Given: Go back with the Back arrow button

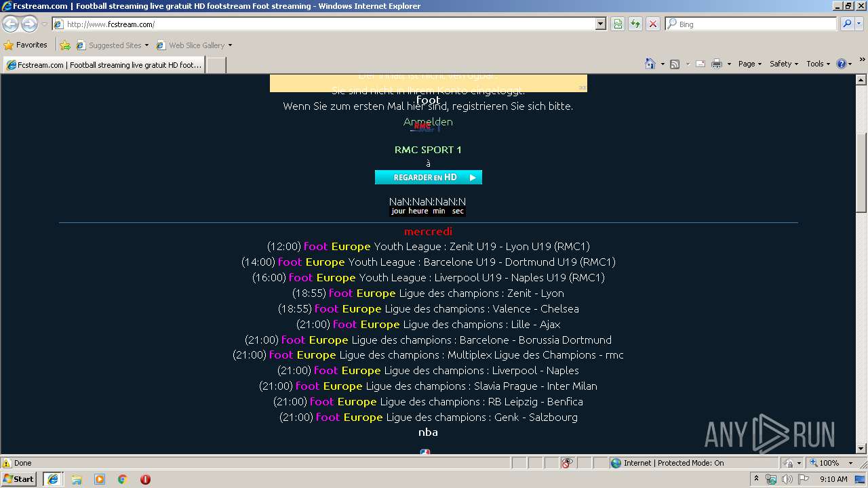Looking at the screenshot, I should 11,24.
